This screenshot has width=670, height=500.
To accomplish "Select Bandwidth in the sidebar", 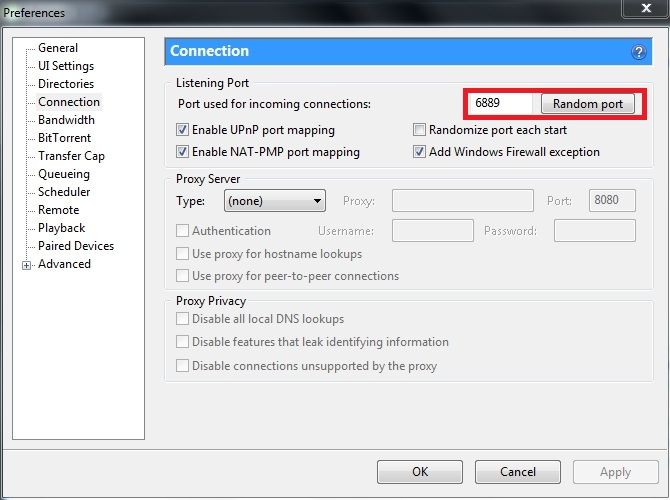I will point(66,120).
